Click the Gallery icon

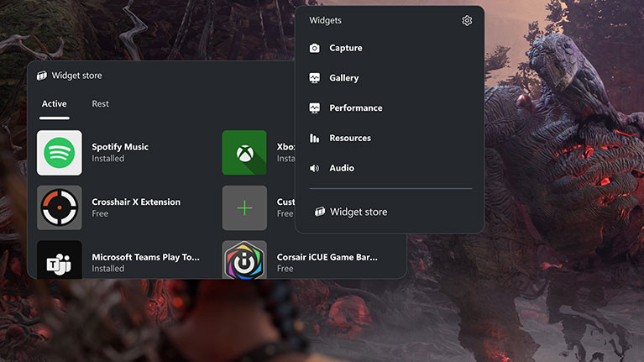coord(315,78)
